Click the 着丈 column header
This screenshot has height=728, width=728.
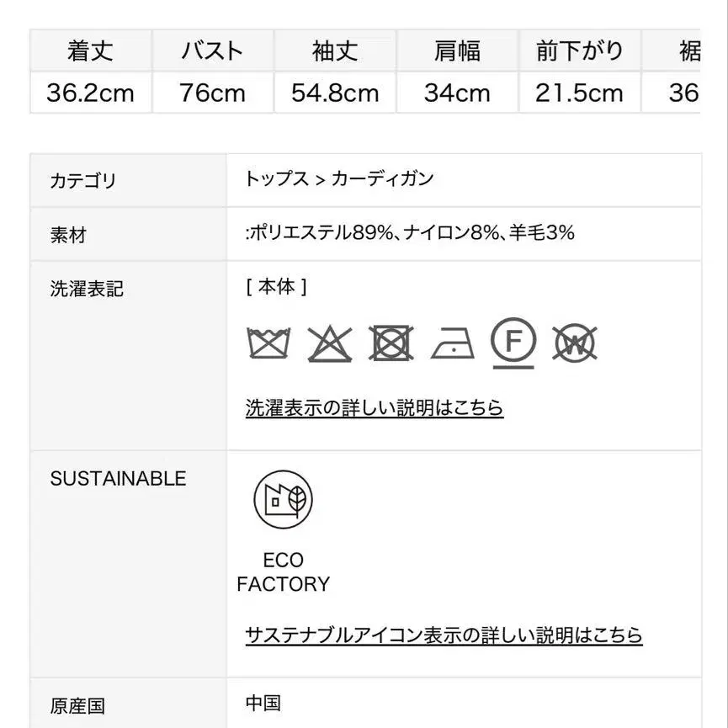(x=91, y=50)
